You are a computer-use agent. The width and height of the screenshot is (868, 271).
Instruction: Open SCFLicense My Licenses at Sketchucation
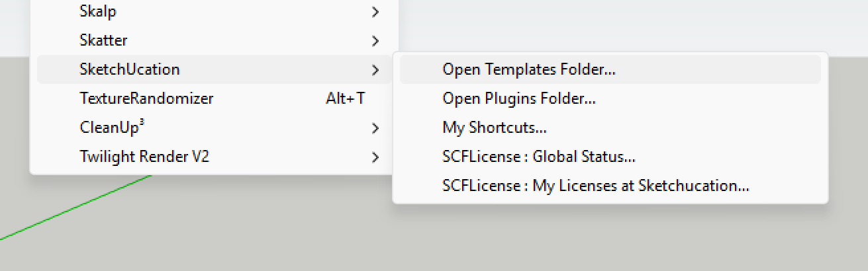click(595, 186)
